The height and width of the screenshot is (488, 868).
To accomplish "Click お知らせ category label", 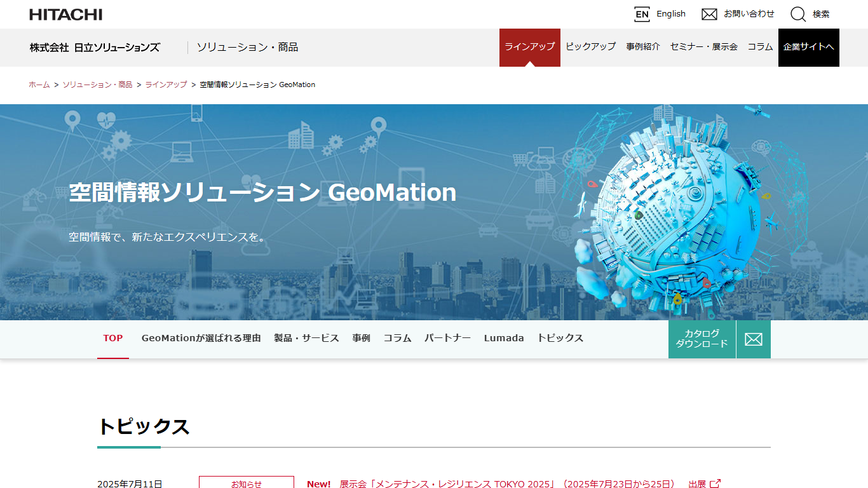I will (247, 483).
